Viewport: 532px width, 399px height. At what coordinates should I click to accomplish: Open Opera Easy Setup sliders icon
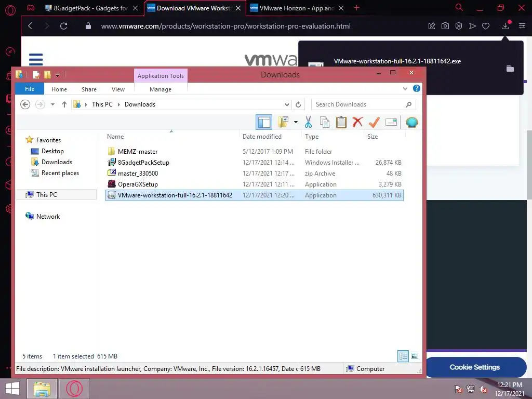[522, 26]
